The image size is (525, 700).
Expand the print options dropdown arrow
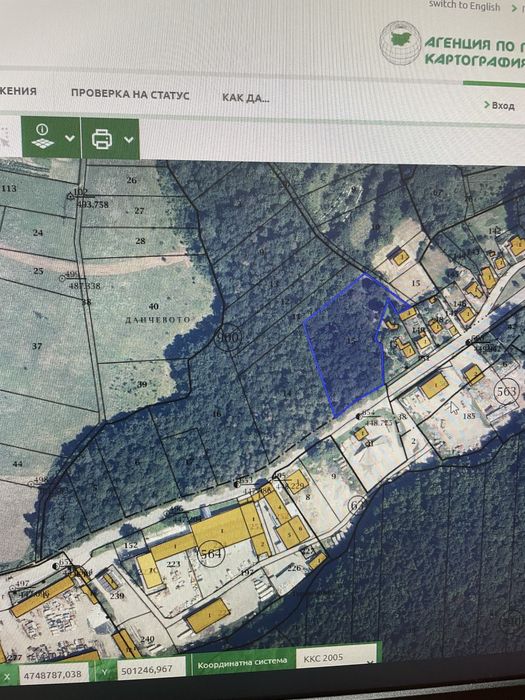129,140
